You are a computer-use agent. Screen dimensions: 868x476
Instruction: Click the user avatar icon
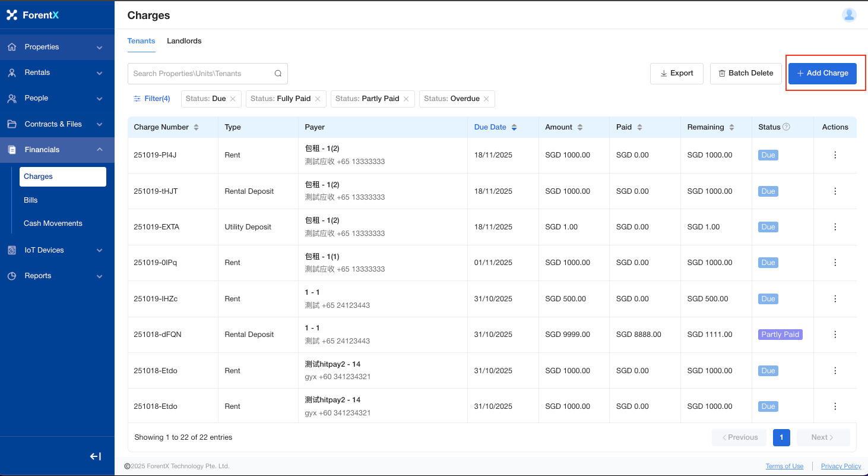click(x=849, y=15)
